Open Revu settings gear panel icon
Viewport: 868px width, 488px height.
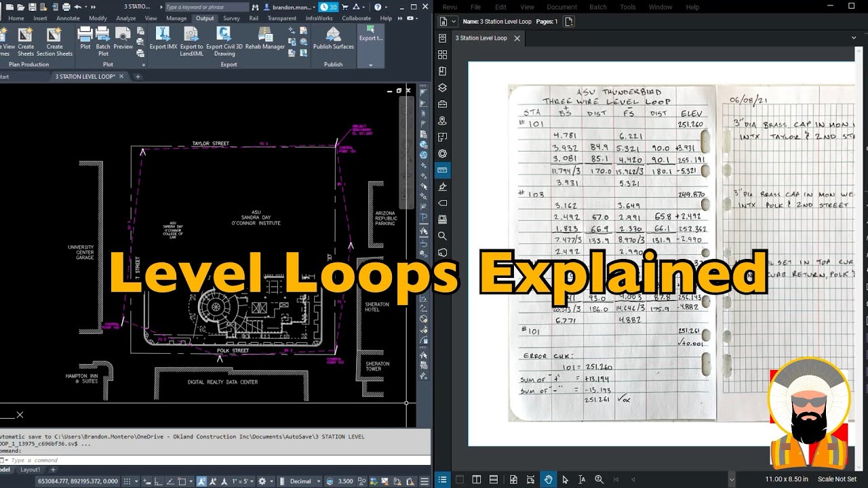[x=443, y=154]
